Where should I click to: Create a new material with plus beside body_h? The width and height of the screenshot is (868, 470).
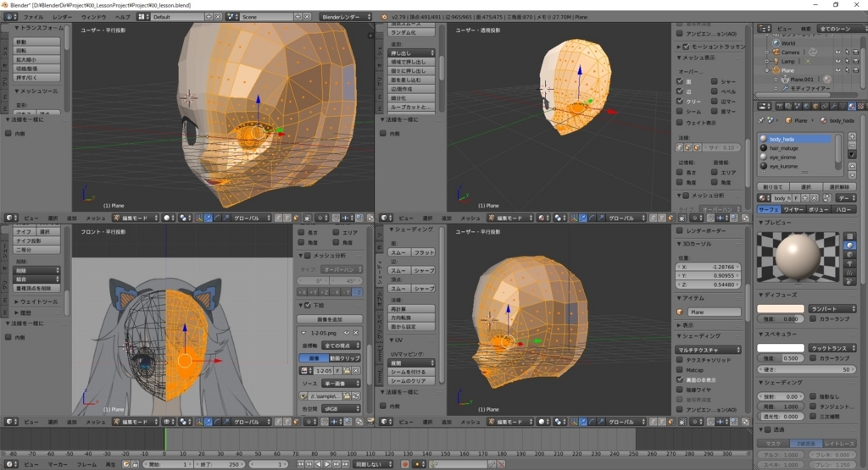click(x=805, y=198)
